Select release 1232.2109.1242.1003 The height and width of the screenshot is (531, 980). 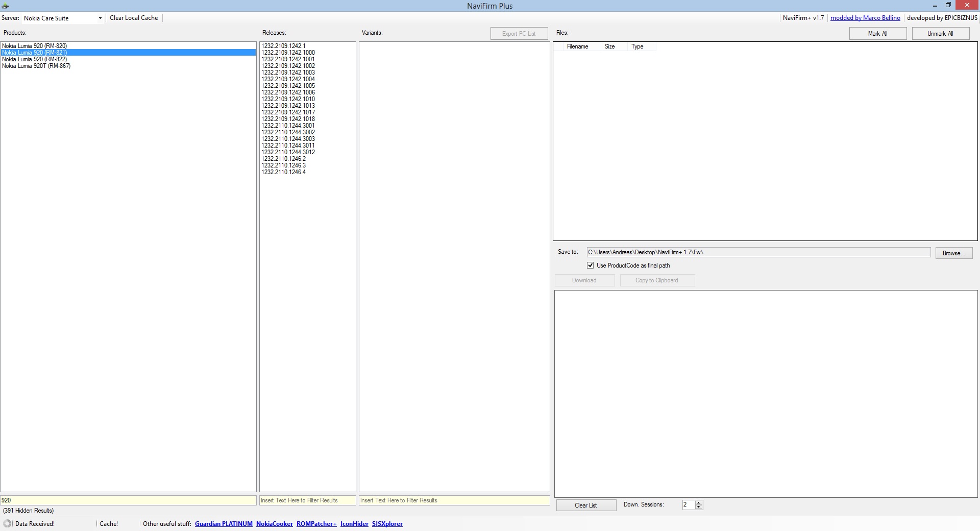pyautogui.click(x=308, y=73)
